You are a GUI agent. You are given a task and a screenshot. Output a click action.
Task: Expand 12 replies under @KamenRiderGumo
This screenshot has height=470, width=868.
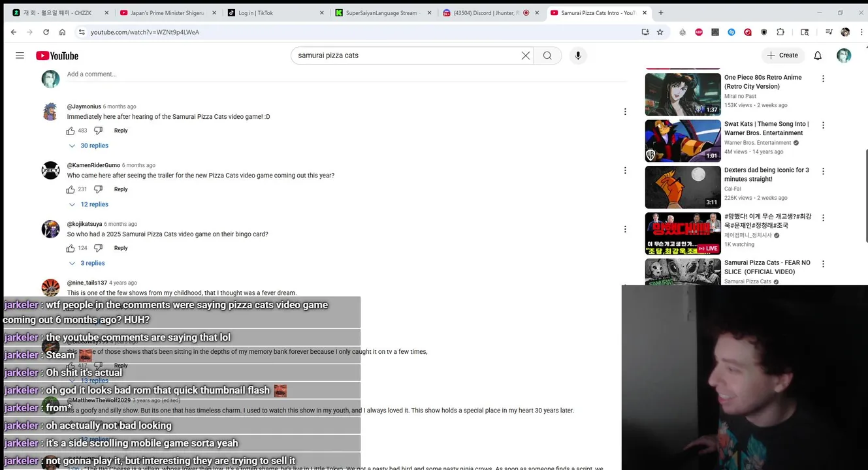[x=89, y=204]
